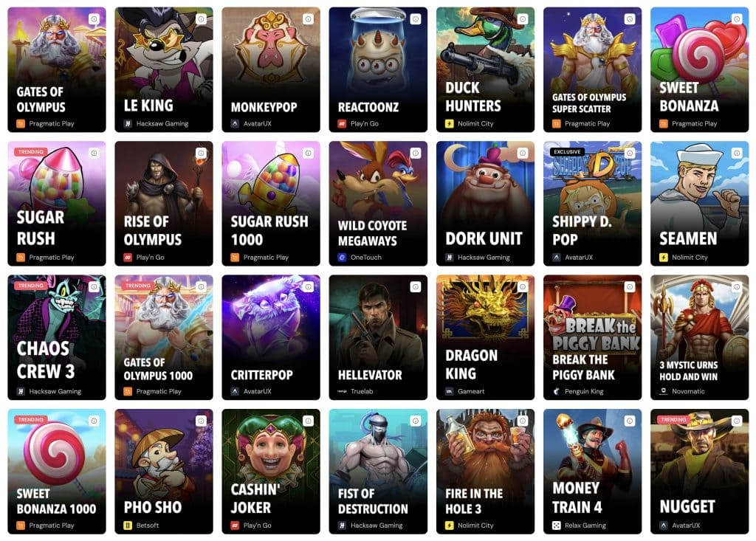Click the Exclusive badge on Shippy D. Pop
The width and height of the screenshot is (756, 541).
pyautogui.click(x=567, y=152)
